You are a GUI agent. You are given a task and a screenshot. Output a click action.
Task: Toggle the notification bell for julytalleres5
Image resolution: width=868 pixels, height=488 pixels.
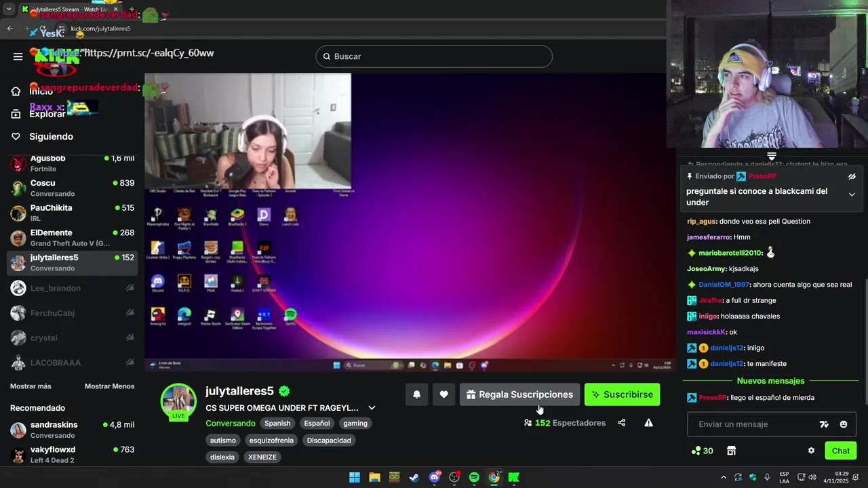pos(416,394)
